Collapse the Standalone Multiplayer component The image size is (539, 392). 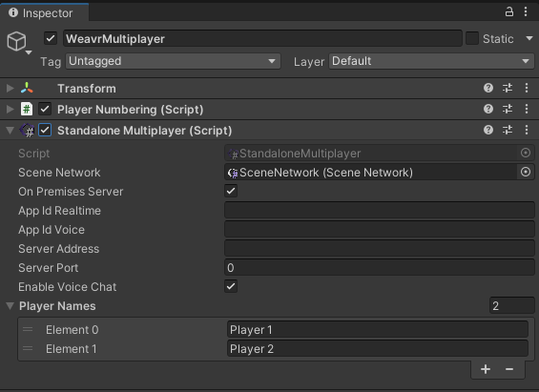(10, 131)
